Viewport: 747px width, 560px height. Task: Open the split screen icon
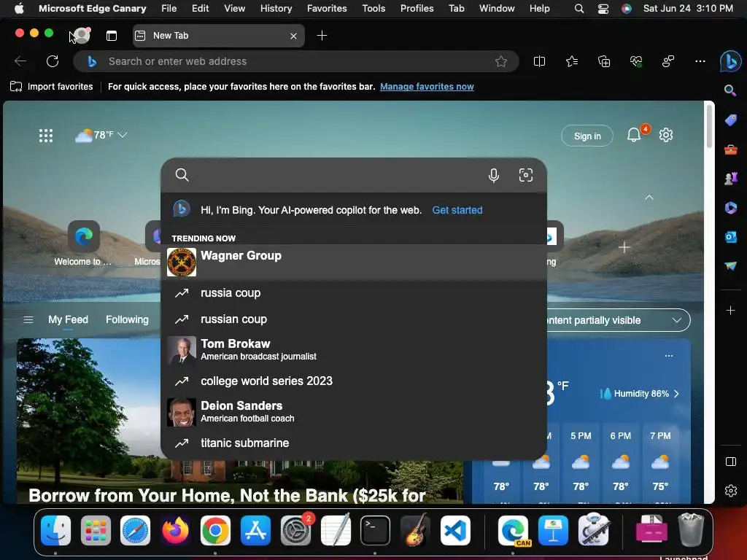[x=539, y=61]
